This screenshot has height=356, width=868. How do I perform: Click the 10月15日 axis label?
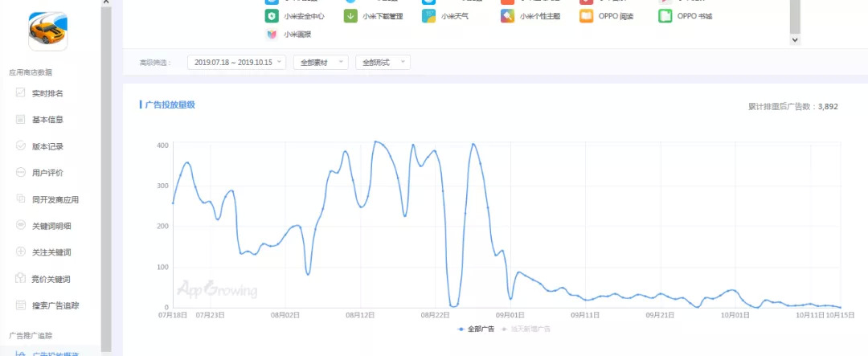840,315
